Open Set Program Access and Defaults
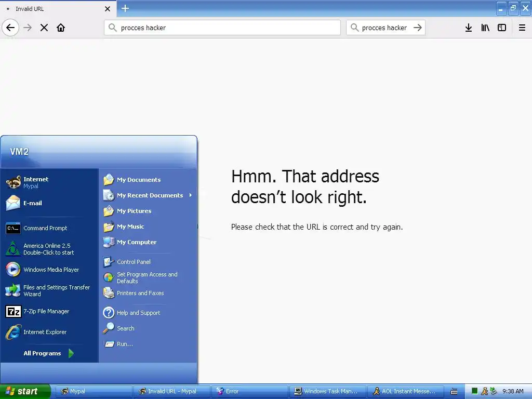 click(x=148, y=277)
